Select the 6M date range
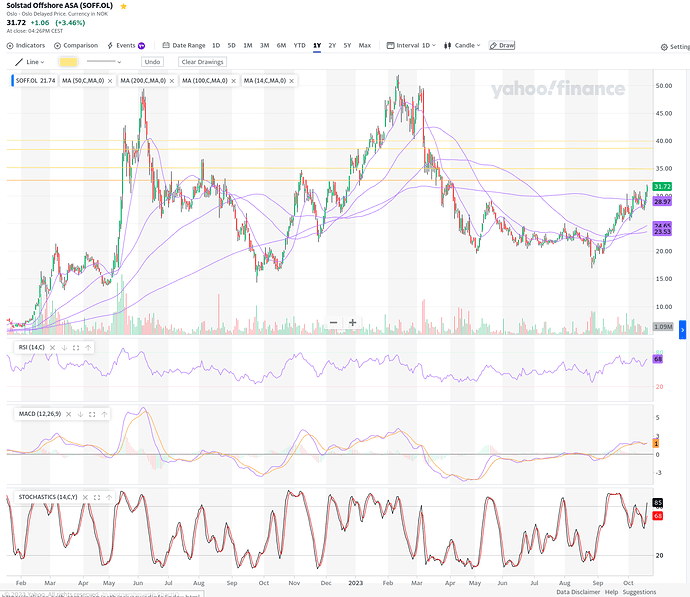Image resolution: width=690 pixels, height=597 pixels. [x=281, y=45]
